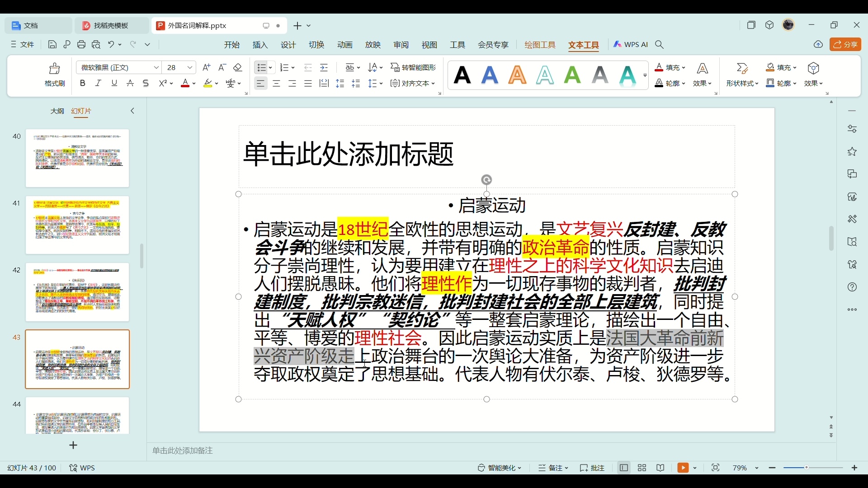Viewport: 868px width, 488px height.
Task: Open more options ellipsis in right sidebar
Action: 853,310
